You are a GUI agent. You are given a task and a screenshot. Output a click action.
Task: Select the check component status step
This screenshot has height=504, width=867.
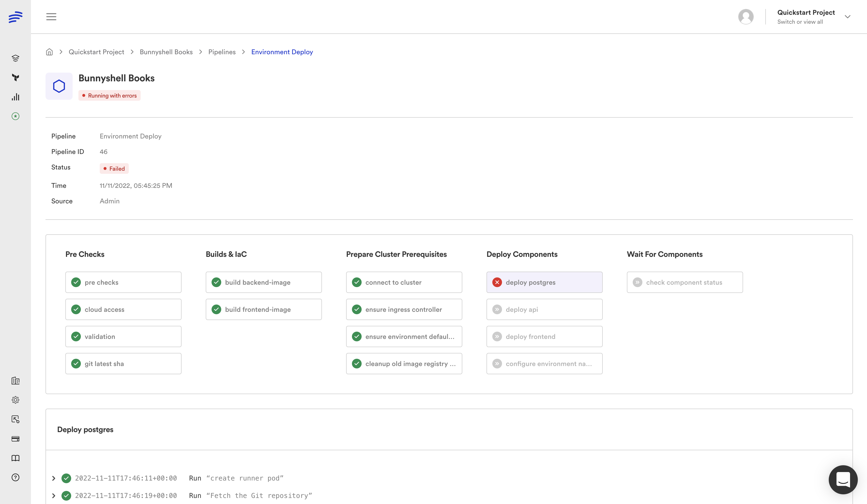684,282
